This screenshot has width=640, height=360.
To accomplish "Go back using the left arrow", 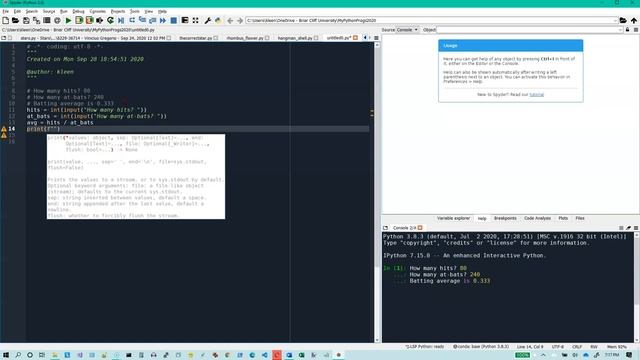I will 230,20.
